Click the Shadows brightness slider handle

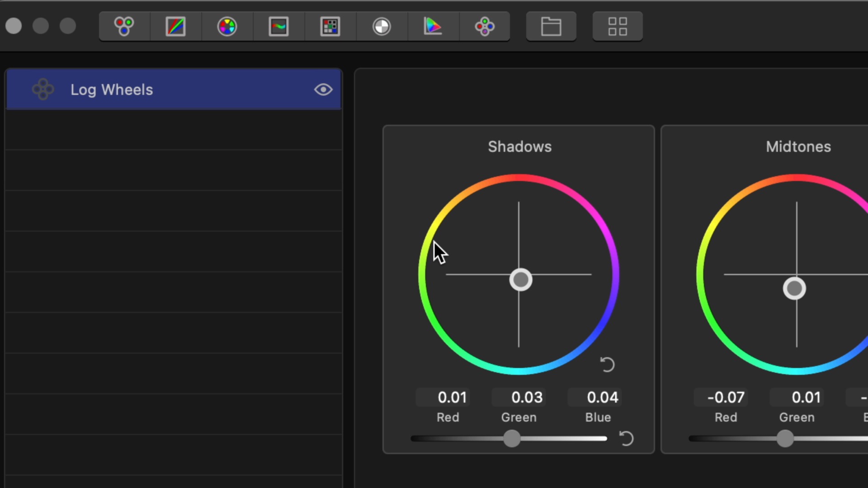(512, 438)
